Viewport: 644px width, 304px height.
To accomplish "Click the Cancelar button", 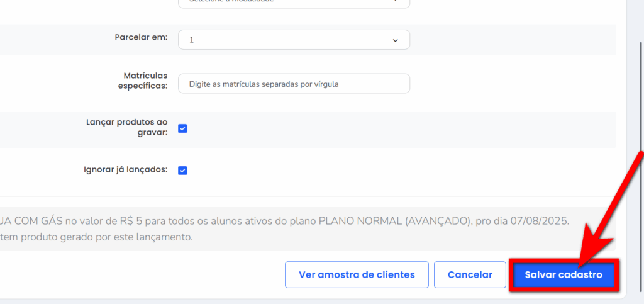I will 470,275.
